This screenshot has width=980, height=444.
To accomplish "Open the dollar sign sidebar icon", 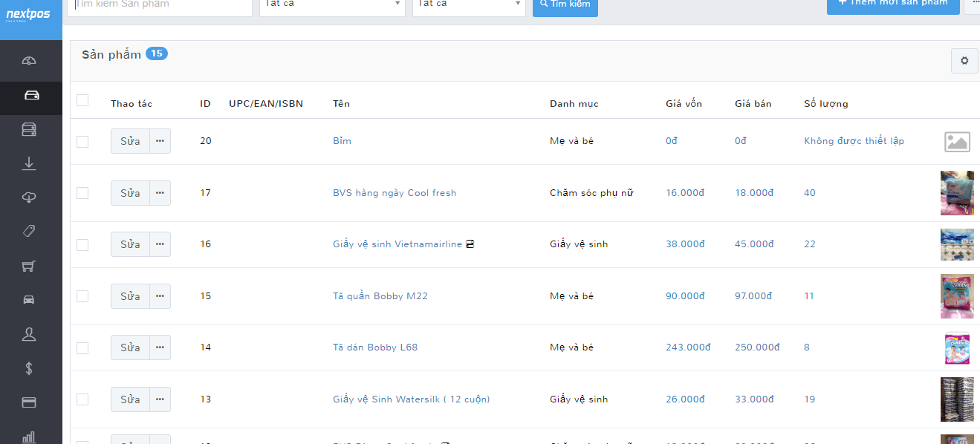I will pyautogui.click(x=29, y=368).
